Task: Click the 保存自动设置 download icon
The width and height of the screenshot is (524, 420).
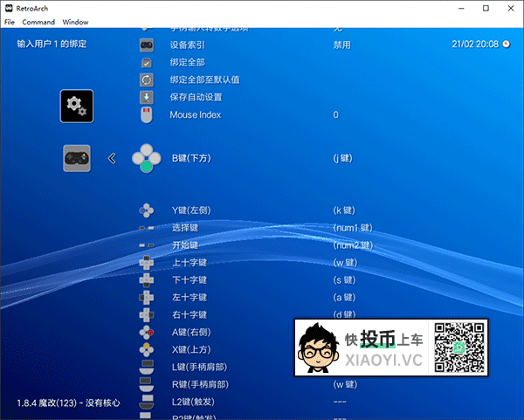Action: click(147, 97)
